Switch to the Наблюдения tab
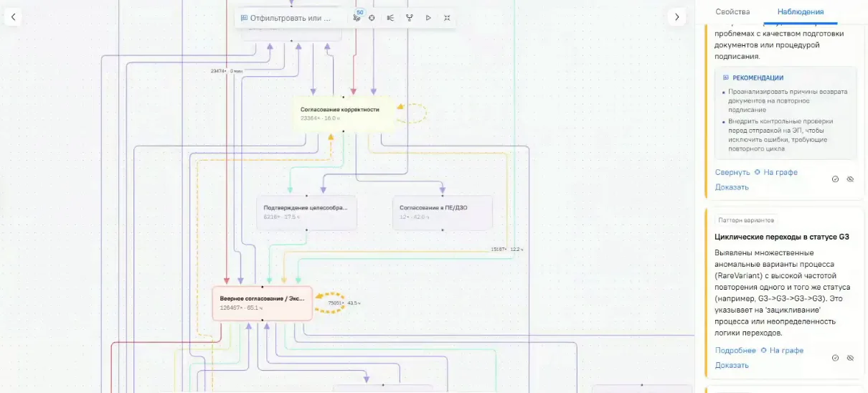The height and width of the screenshot is (393, 868). [x=801, y=11]
